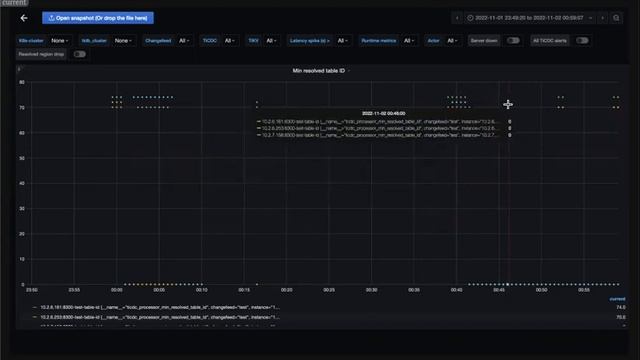This screenshot has width=640, height=360.
Task: Click the Actor variable label
Action: coord(433,41)
